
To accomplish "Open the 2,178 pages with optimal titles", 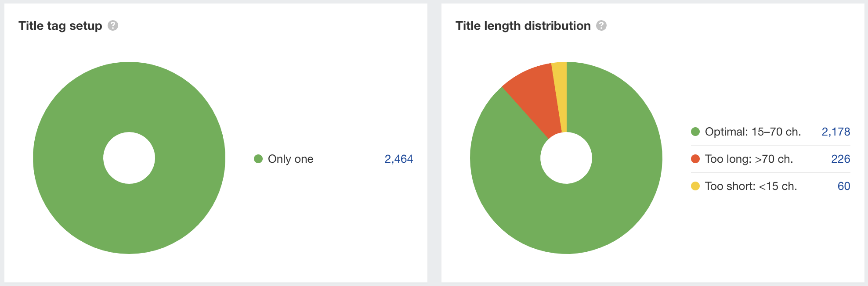I will click(835, 132).
